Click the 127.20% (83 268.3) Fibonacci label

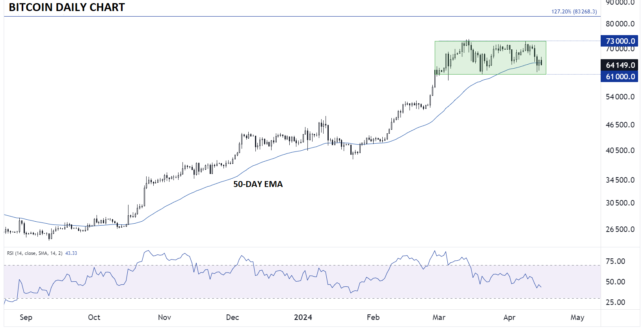point(574,11)
